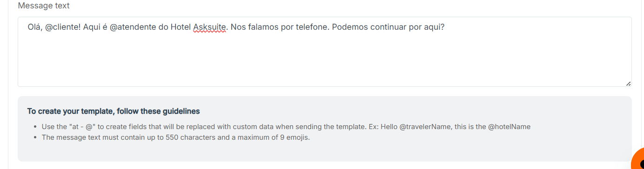Open the orange chat widget bubble
This screenshot has width=644, height=169.
click(x=638, y=160)
